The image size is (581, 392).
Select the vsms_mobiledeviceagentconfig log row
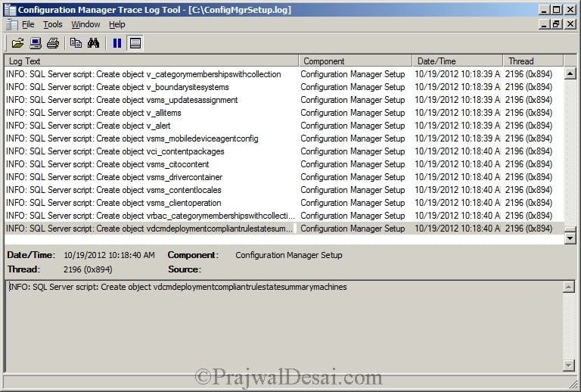point(284,138)
